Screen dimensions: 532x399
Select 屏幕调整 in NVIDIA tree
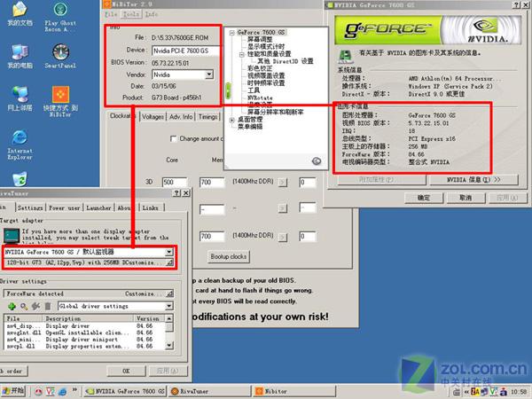[x=260, y=39]
